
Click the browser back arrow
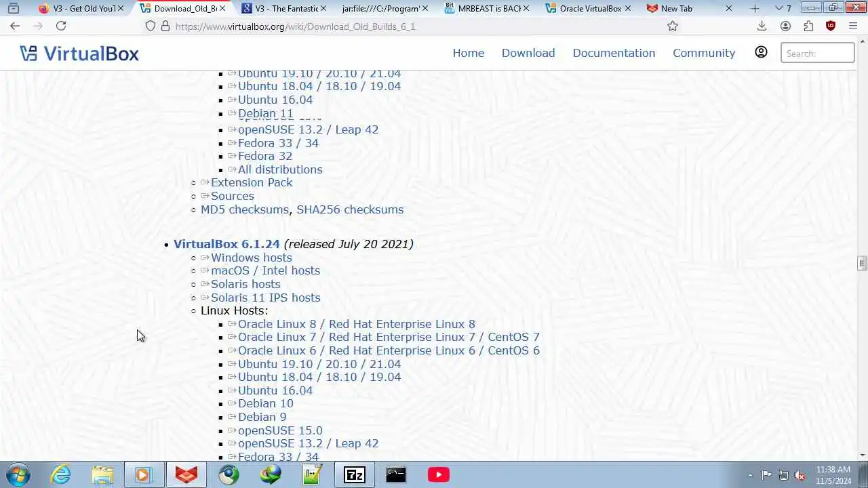(15, 26)
